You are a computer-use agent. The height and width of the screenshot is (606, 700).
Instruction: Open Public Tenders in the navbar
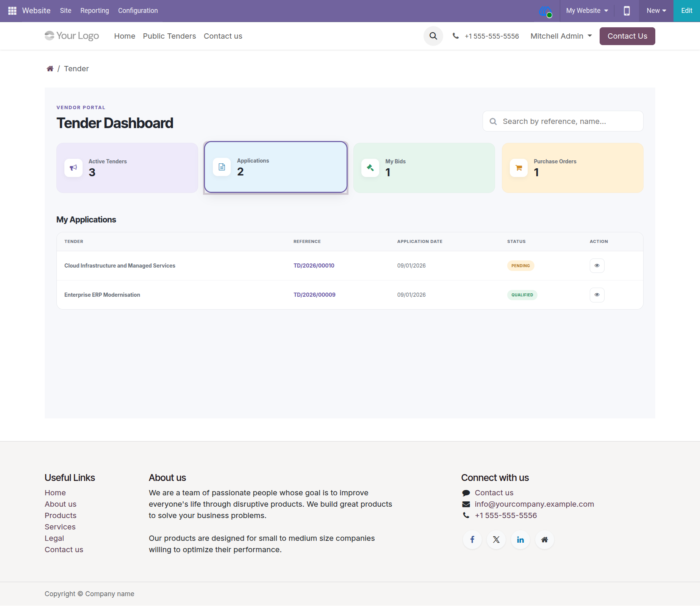(169, 36)
